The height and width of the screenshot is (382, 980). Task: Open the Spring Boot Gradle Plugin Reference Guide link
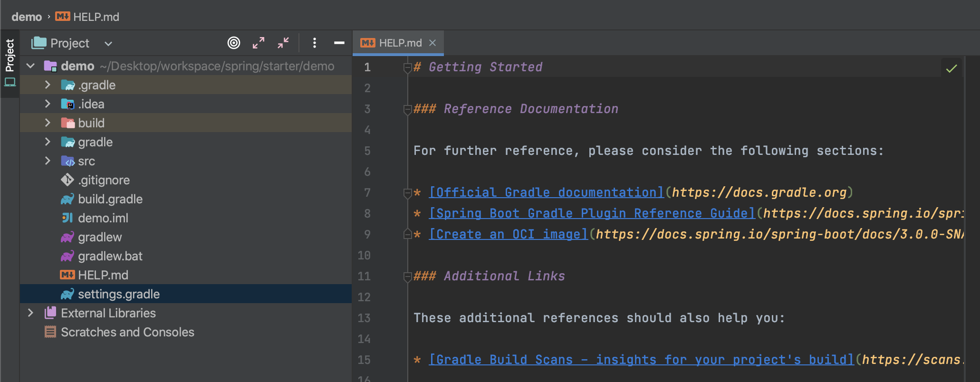click(592, 213)
